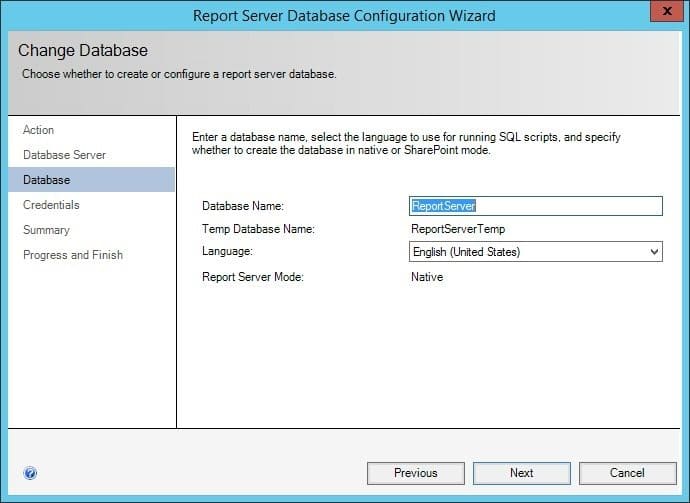This screenshot has height=503, width=690.
Task: Click the ReportServerTemp temp database value
Action: [458, 229]
